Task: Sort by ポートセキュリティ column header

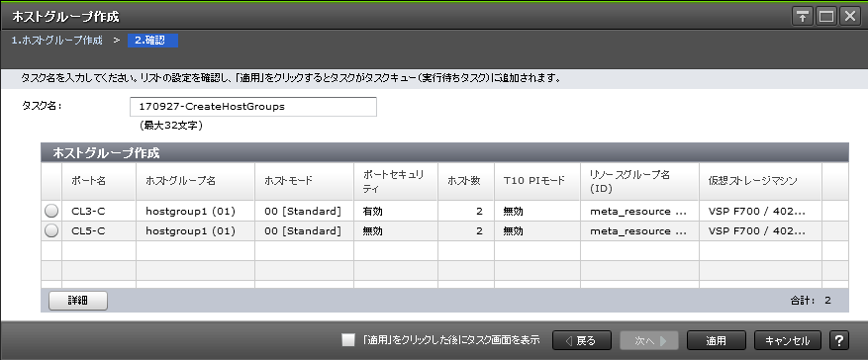Action: 396,181
